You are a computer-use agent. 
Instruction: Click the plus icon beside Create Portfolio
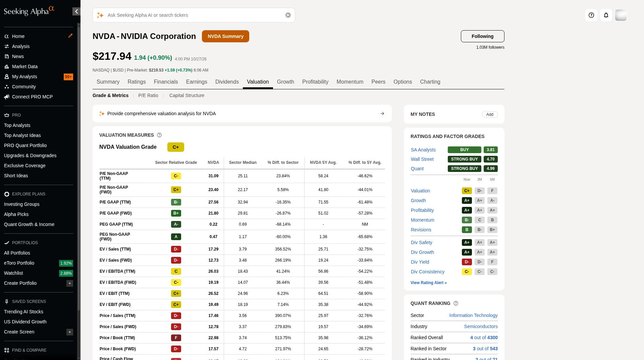70,283
